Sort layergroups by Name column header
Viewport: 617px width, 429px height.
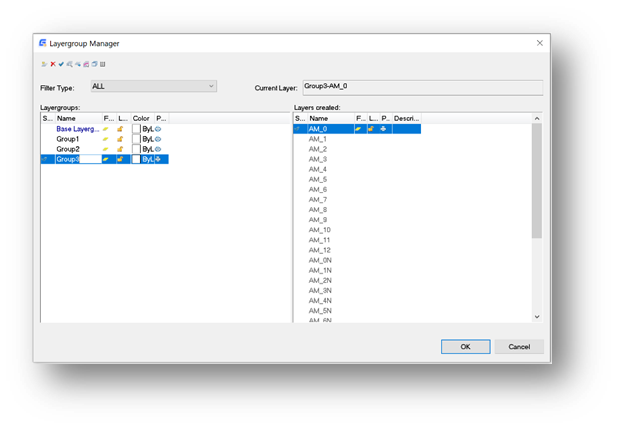78,118
